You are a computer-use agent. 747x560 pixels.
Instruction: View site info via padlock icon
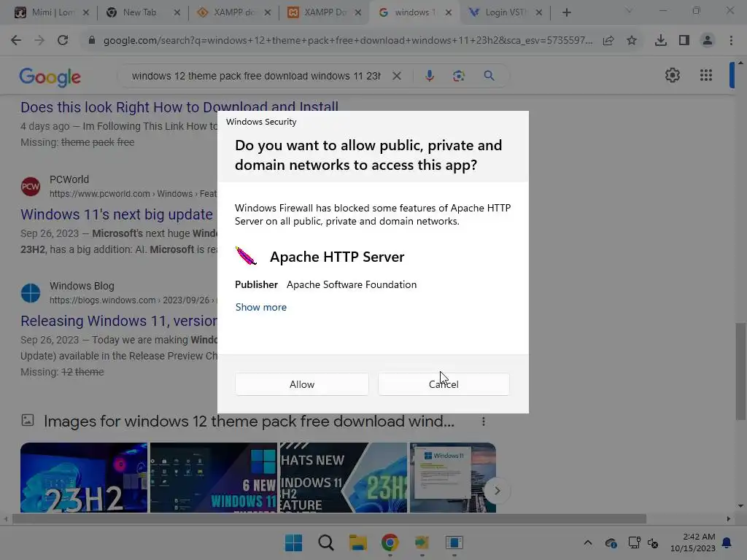[91, 41]
